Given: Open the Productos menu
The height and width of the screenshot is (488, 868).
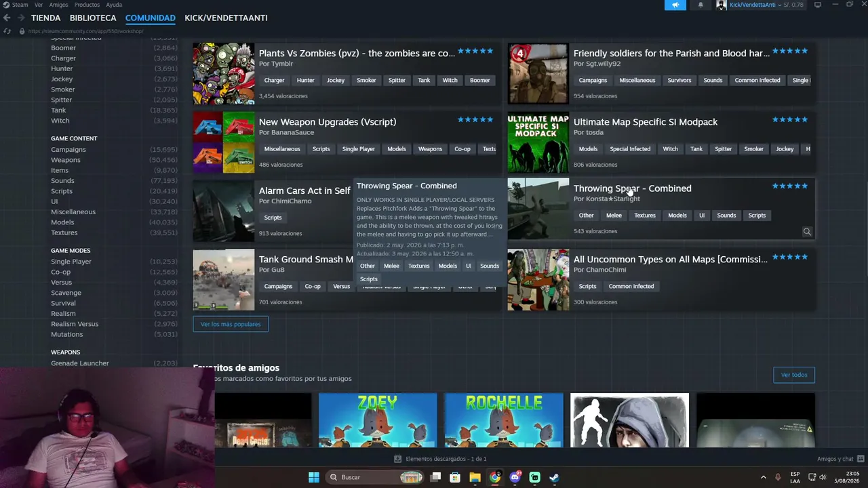Looking at the screenshot, I should [87, 5].
